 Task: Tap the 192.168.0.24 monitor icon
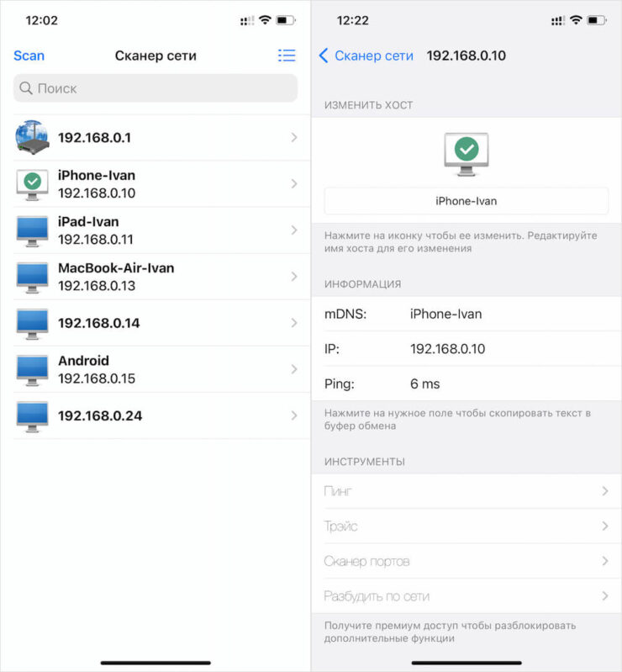coord(32,415)
